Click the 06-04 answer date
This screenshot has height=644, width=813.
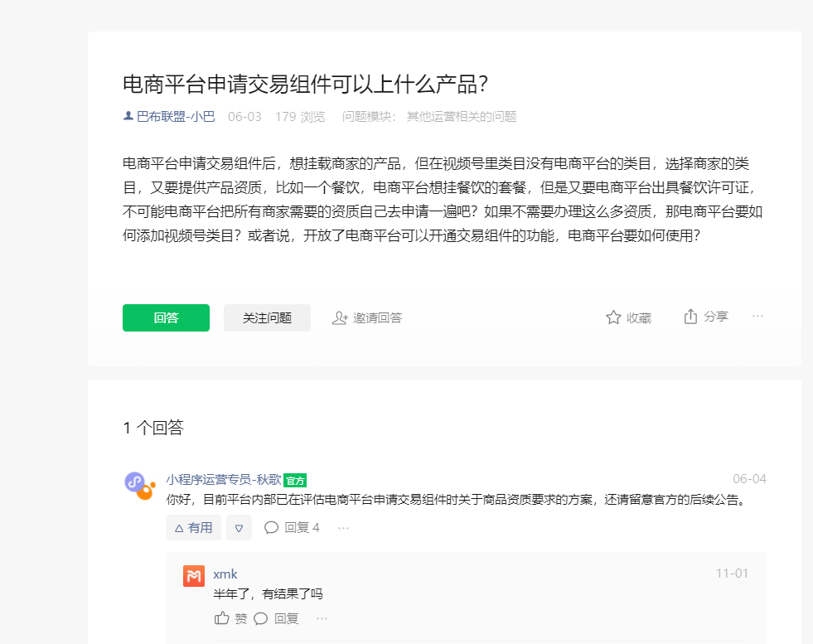coord(749,478)
